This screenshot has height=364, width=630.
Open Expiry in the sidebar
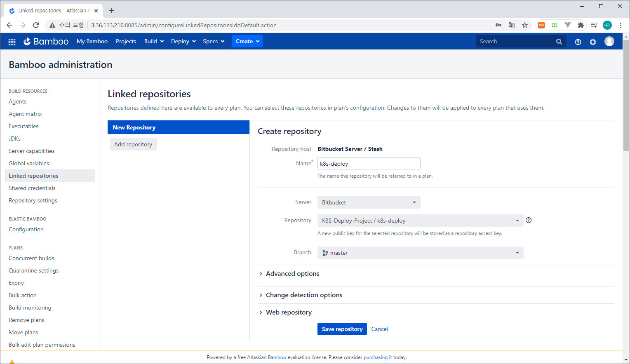pos(16,283)
